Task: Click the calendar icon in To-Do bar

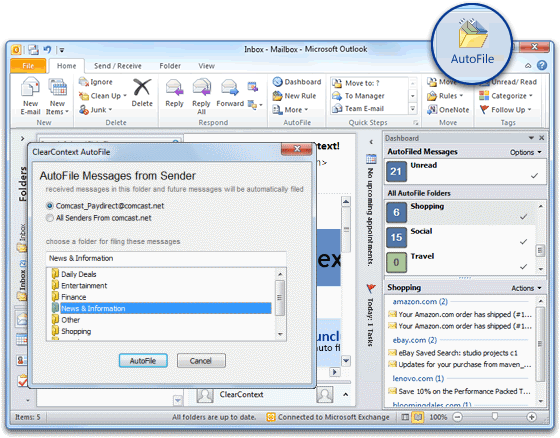Action: 371,159
